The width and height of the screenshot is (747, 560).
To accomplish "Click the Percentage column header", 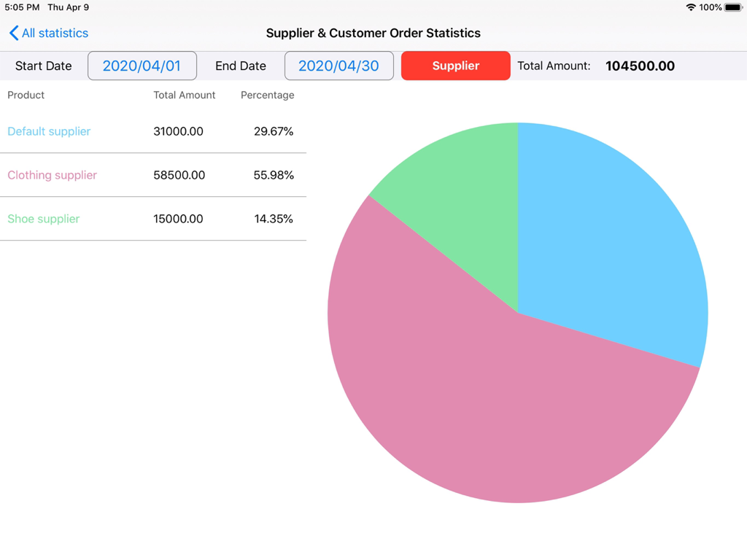I will click(267, 95).
